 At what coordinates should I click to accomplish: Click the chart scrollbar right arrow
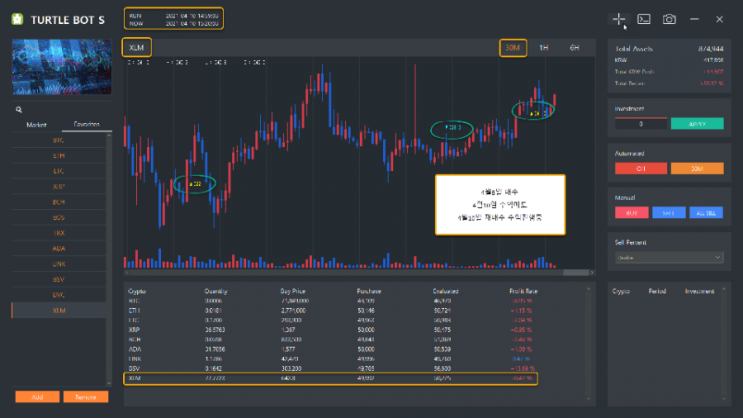pos(592,273)
